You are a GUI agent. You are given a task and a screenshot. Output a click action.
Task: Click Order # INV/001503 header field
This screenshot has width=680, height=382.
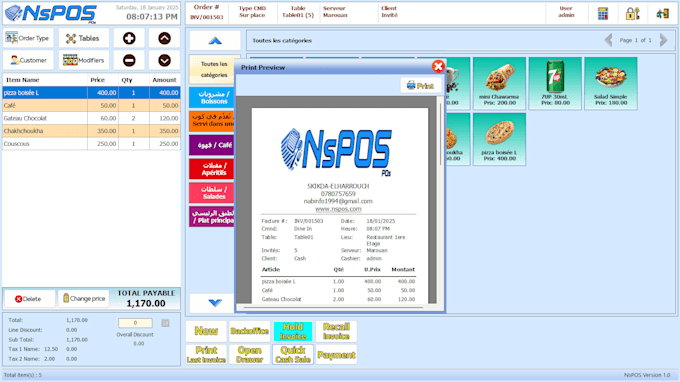(206, 12)
